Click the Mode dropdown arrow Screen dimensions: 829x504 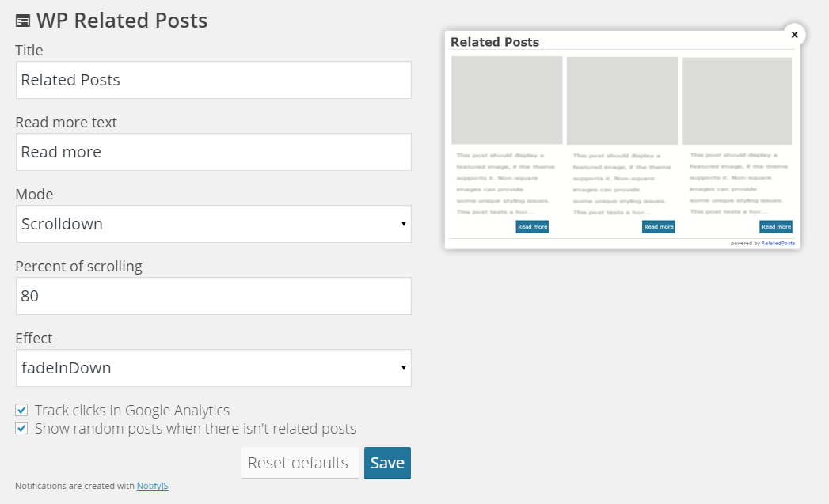(403, 223)
